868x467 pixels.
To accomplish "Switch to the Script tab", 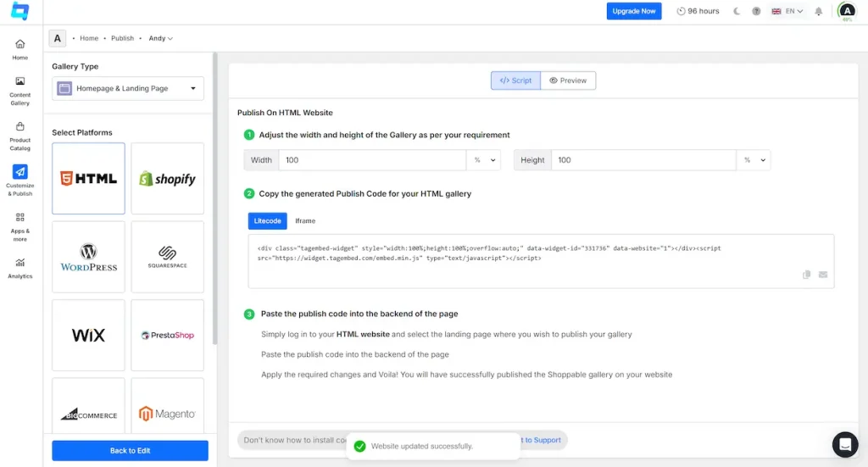I will point(515,81).
